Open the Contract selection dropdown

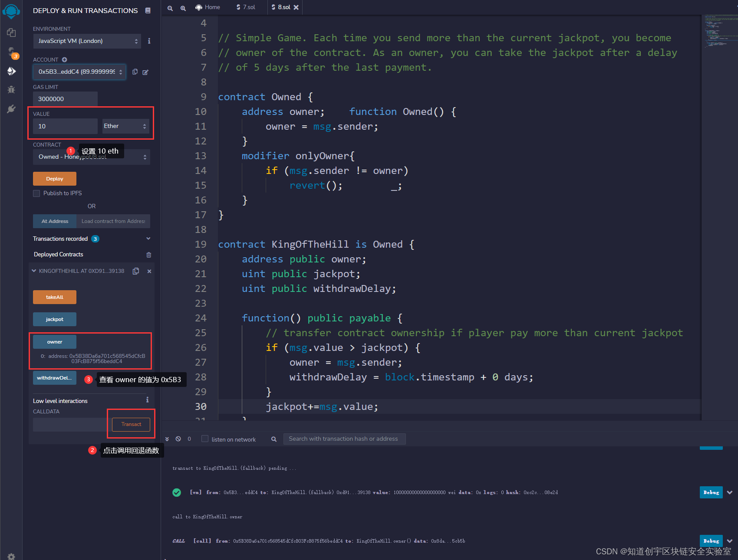click(92, 157)
